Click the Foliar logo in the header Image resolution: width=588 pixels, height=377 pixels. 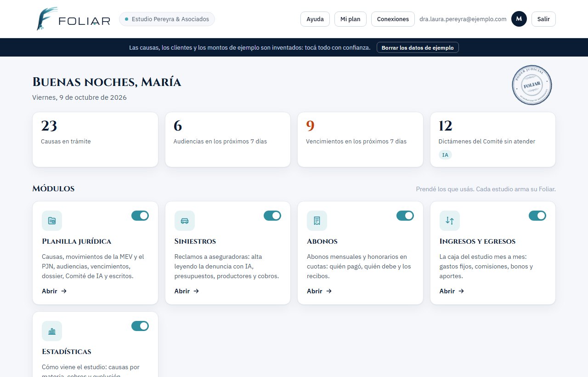(73, 19)
